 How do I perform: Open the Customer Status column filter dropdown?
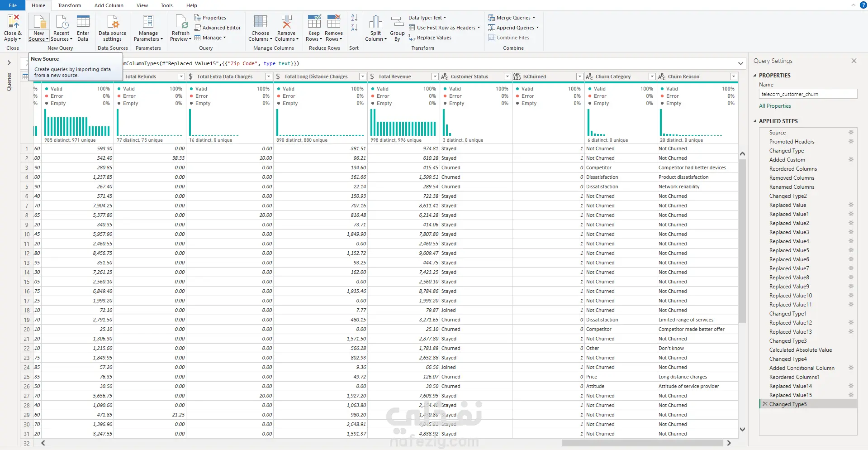[508, 77]
